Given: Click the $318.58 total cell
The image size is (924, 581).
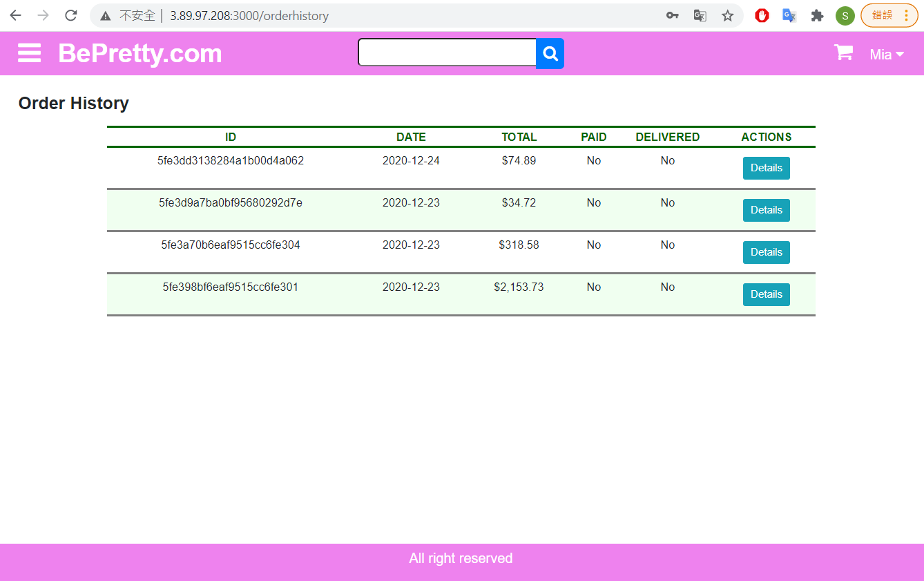Looking at the screenshot, I should pos(519,245).
